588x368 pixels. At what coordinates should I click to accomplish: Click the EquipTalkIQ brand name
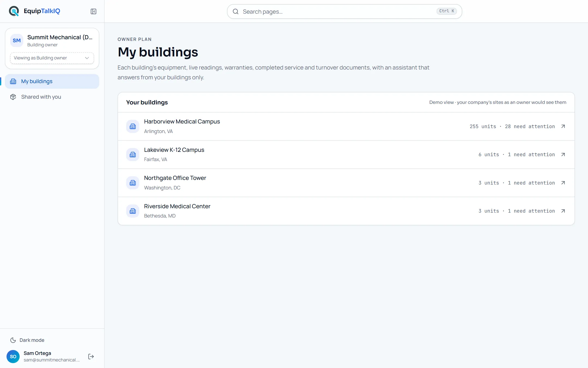coord(42,11)
